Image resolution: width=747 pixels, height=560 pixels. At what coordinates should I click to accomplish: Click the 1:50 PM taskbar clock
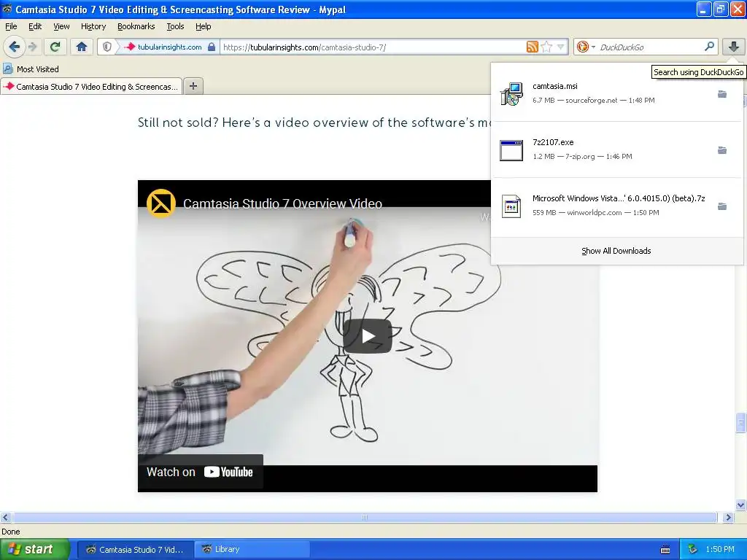pos(720,549)
